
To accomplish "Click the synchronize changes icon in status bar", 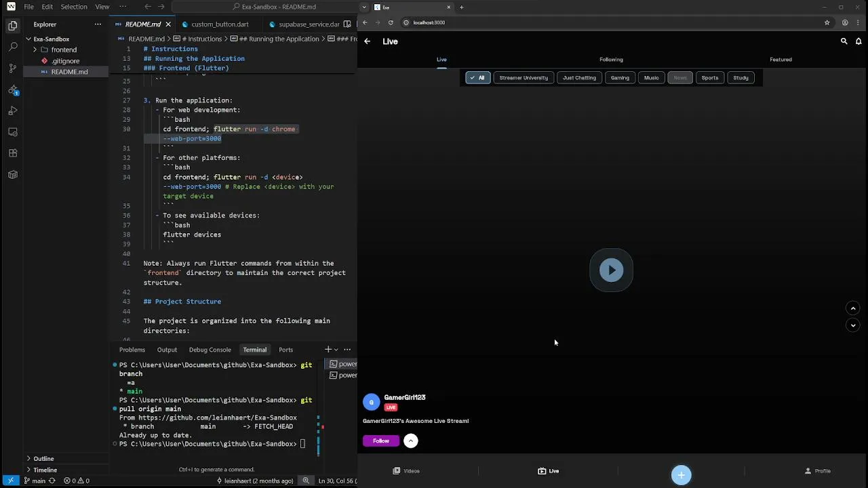I will click(52, 481).
